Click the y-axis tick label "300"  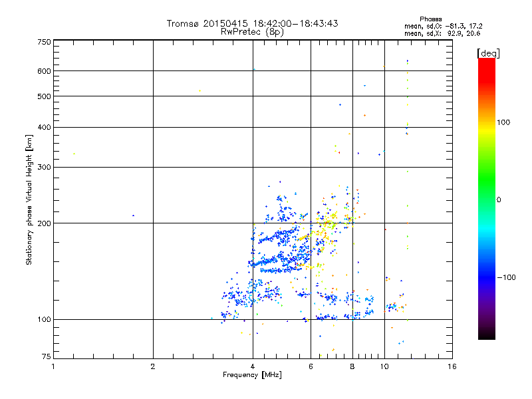click(44, 167)
